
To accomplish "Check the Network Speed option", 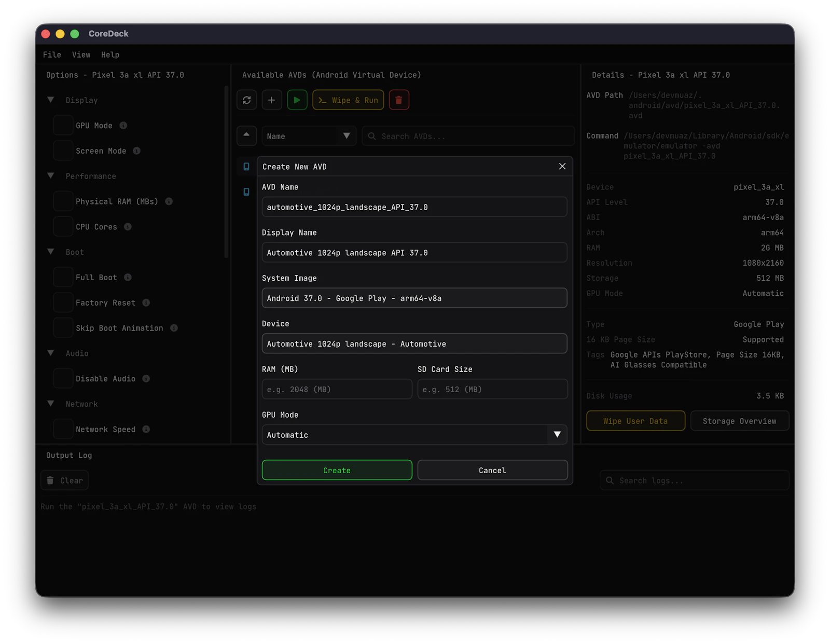I will 63,429.
